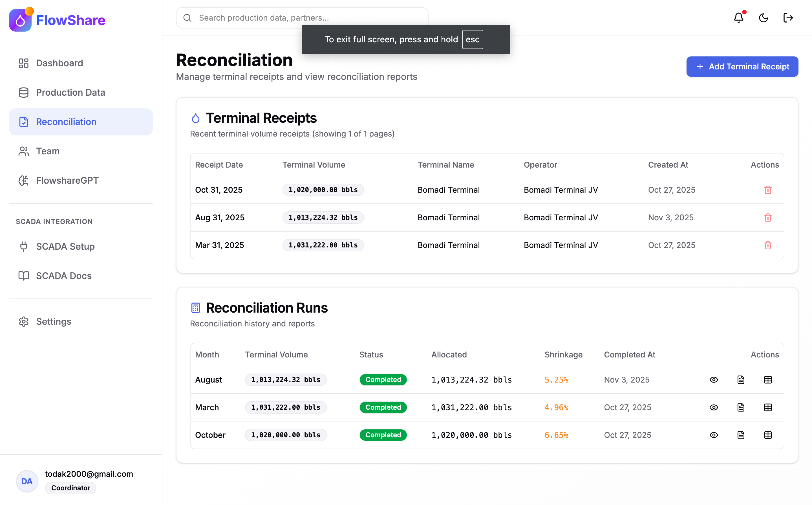812x505 pixels.
Task: Delete the Aug 31, 2025 terminal receipt
Action: [768, 218]
